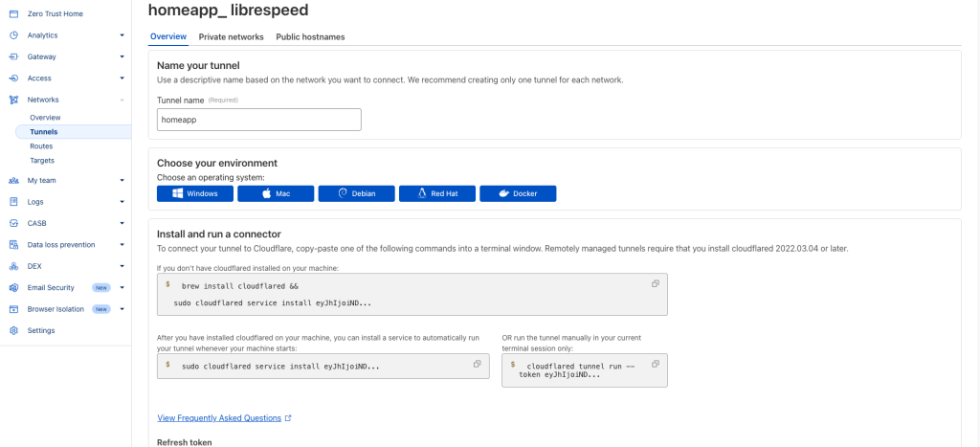Open View Frequently Asked Questions link

pos(219,418)
